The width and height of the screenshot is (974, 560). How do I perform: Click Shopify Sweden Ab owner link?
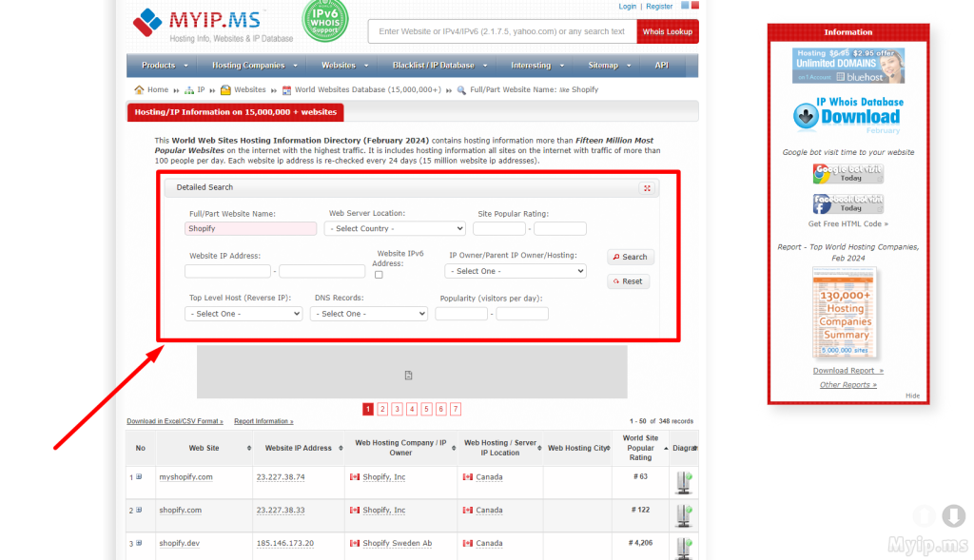point(398,543)
